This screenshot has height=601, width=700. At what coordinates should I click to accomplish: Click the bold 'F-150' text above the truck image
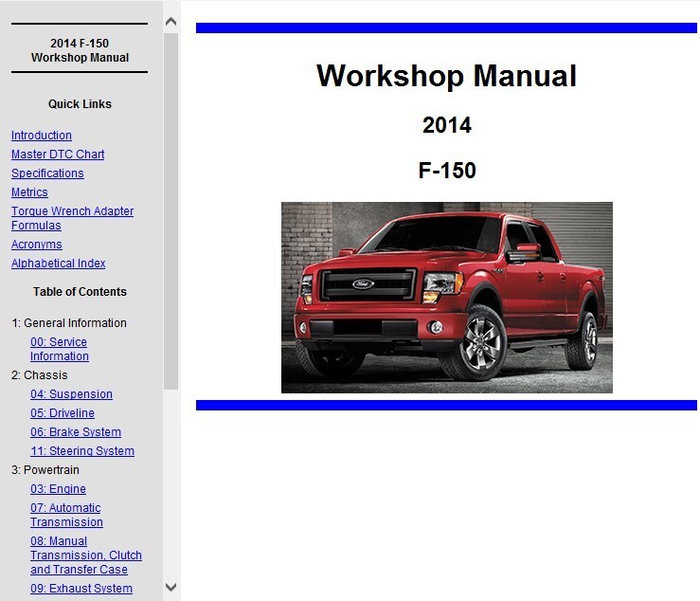(447, 171)
